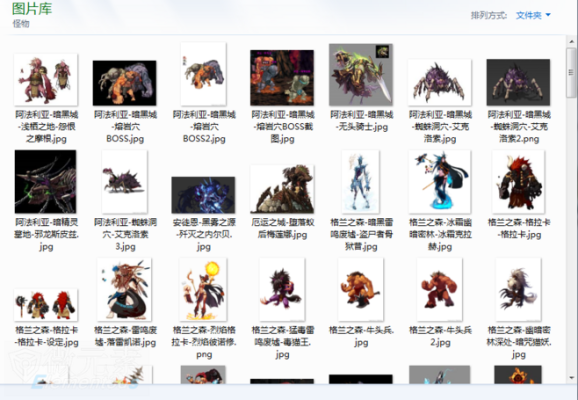Select the 熔岩穴BOSS2.jpg image icon

pyautogui.click(x=203, y=74)
